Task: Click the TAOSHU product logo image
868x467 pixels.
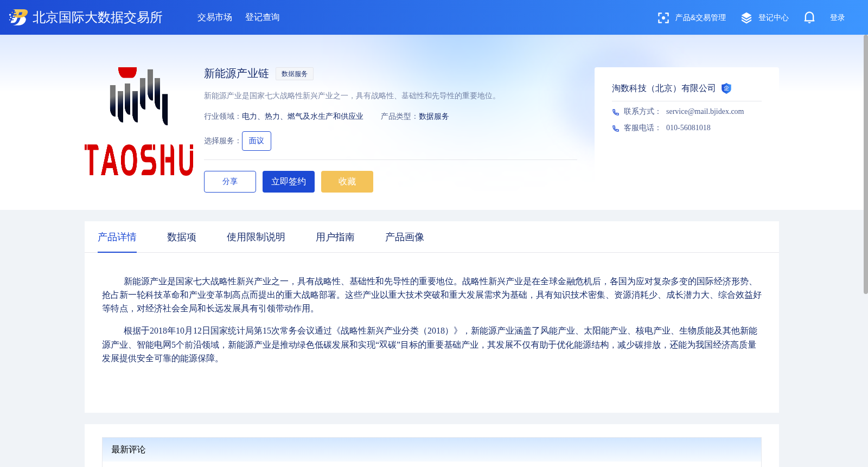Action: tap(139, 121)
